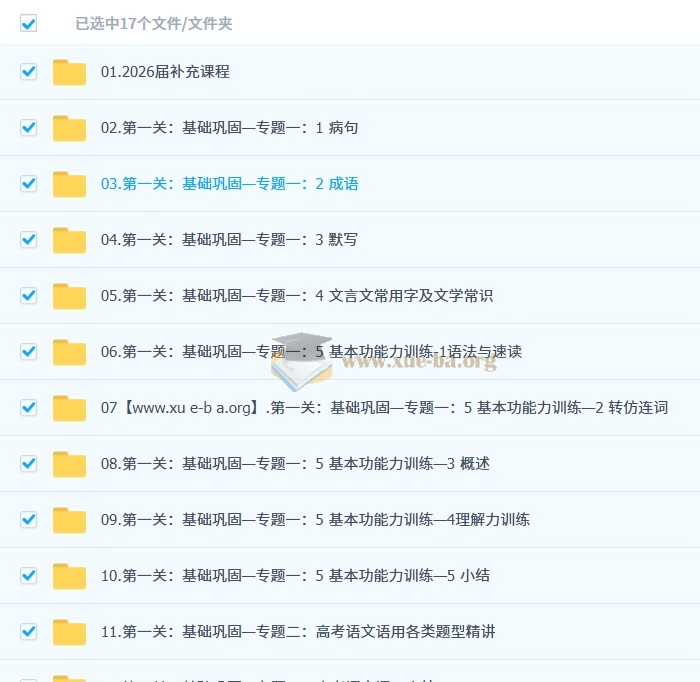Viewport: 700px width, 682px height.
Task: Uncheck the 01.2026届补充课程 checkbox
Action: click(29, 71)
